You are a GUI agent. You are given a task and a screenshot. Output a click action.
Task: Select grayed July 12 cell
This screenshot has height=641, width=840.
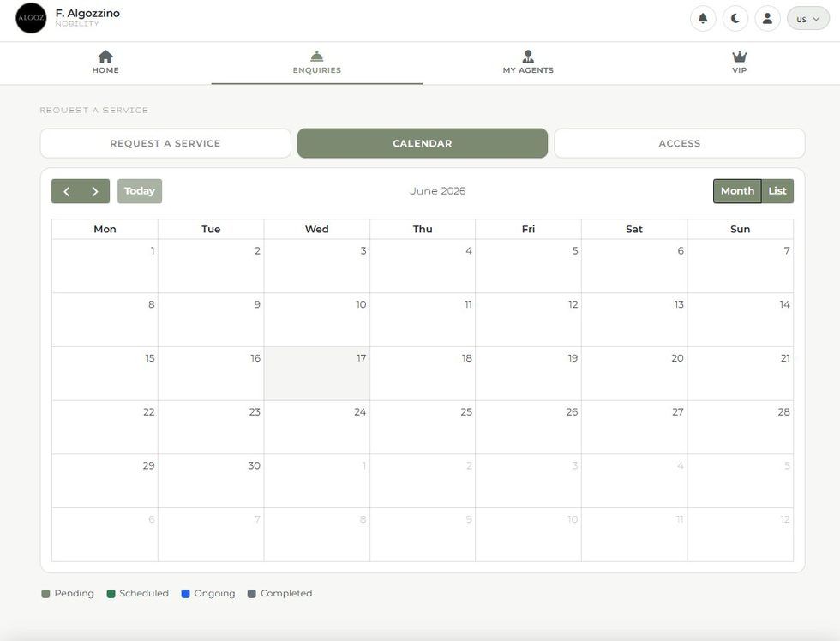coord(741,535)
